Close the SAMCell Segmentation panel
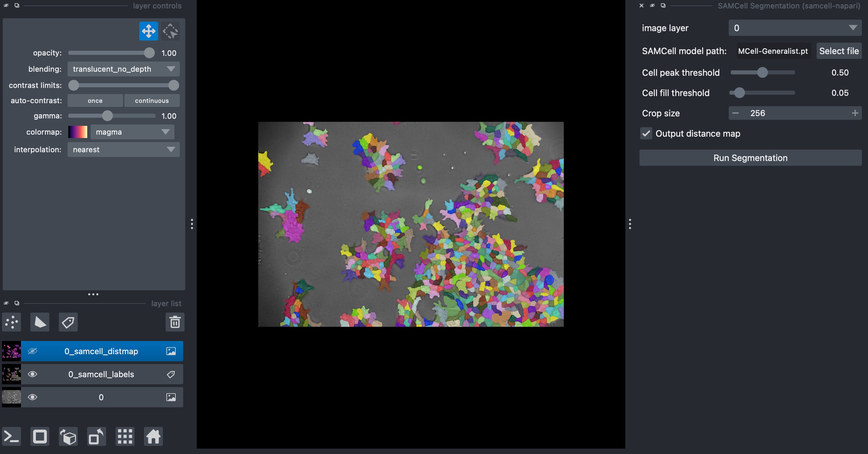 tap(642, 5)
